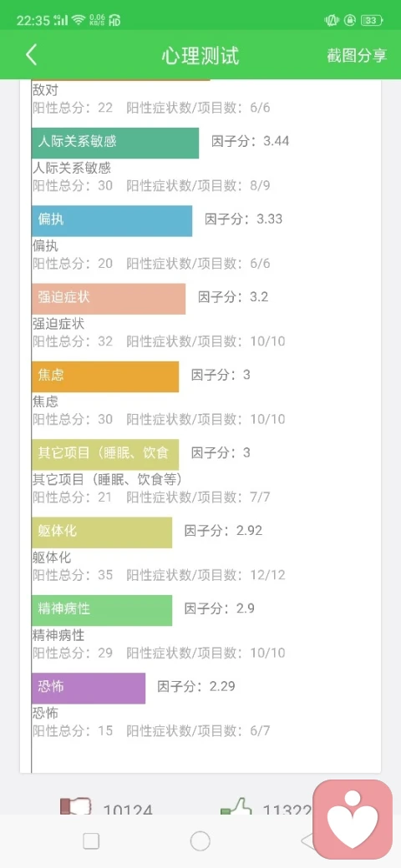
Task: Tap the back arrow in header
Action: (32, 55)
